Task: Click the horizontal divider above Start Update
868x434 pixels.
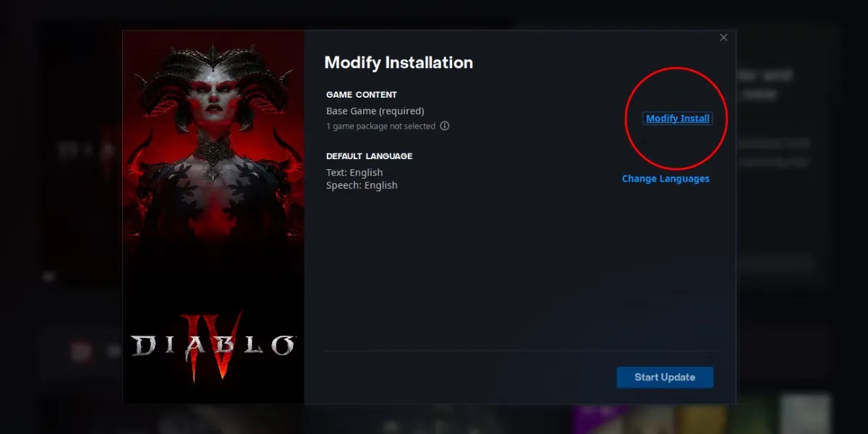Action: (x=519, y=352)
